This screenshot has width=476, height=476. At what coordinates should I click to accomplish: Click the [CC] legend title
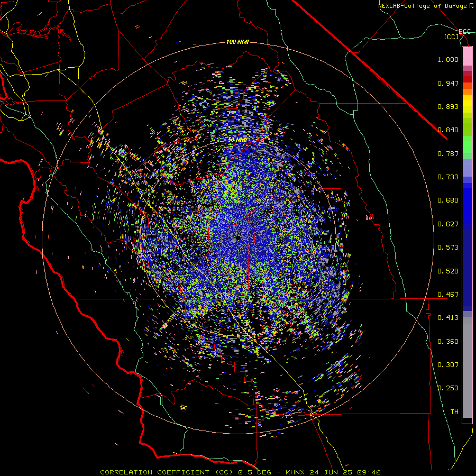coord(452,36)
